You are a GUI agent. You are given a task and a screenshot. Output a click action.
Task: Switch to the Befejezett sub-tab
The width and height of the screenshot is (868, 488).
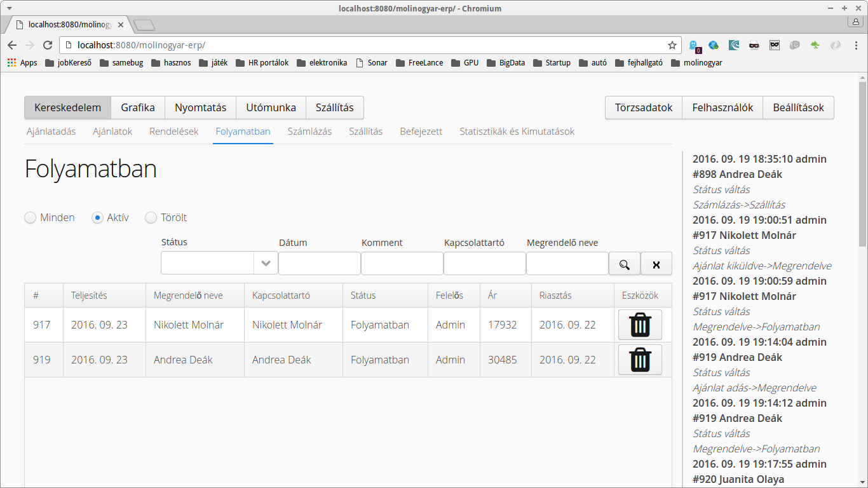(x=421, y=132)
